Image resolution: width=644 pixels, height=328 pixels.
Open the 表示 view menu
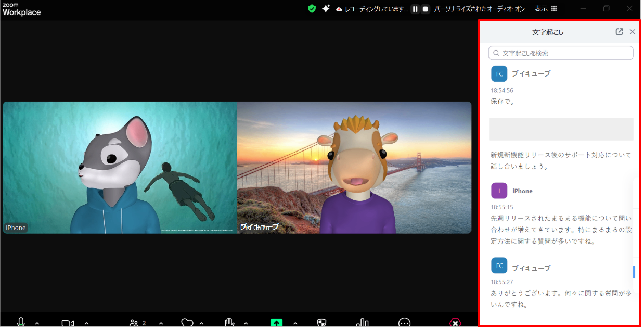click(540, 8)
